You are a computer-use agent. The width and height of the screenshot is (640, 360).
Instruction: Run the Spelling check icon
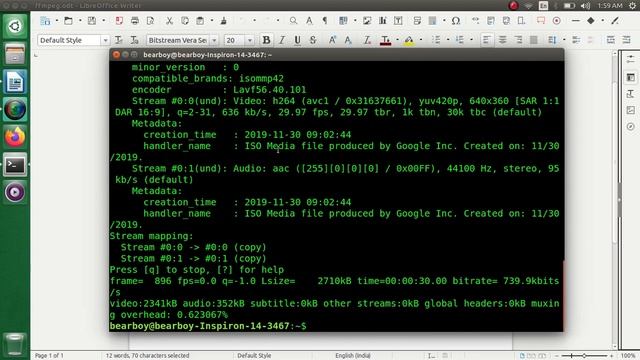[x=309, y=21]
